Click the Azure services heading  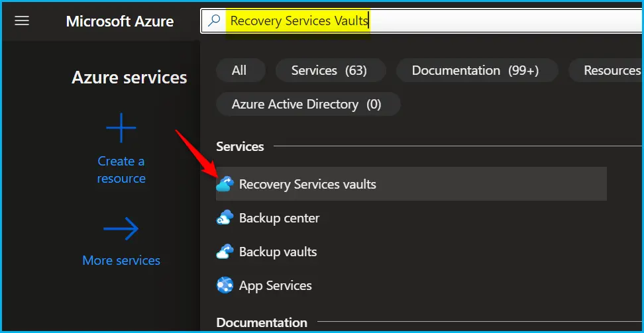pyautogui.click(x=129, y=77)
